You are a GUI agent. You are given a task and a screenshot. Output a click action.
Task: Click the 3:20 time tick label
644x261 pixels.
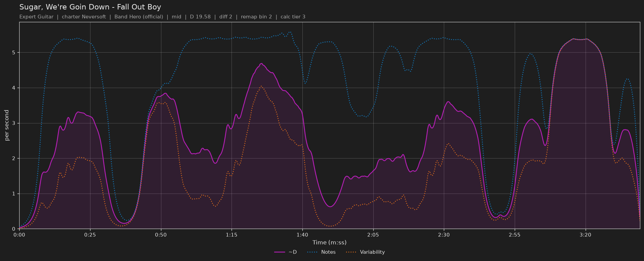click(x=585, y=235)
